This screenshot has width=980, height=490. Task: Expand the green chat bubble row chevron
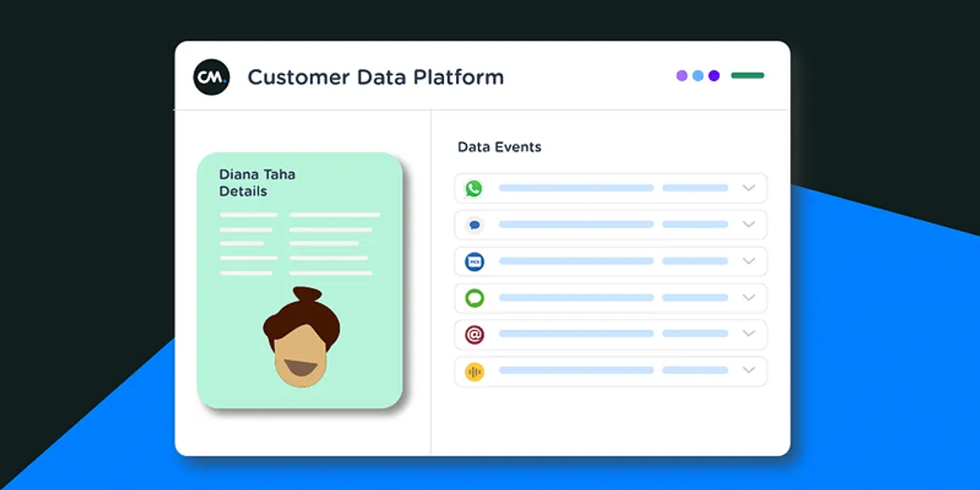point(749,298)
